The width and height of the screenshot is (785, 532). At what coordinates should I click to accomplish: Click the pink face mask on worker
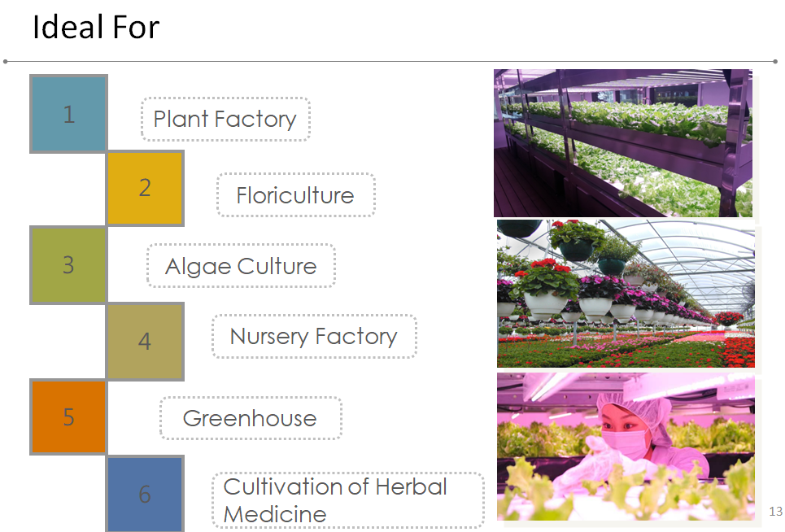click(624, 442)
